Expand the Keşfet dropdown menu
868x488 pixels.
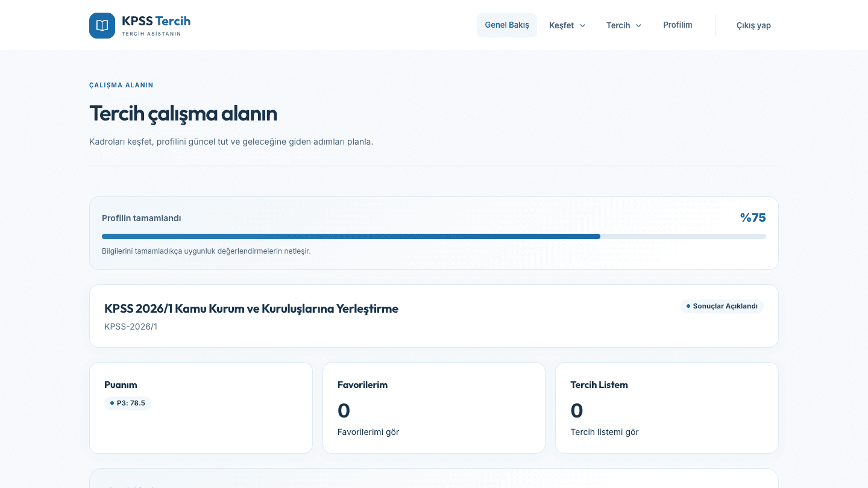[x=567, y=25]
